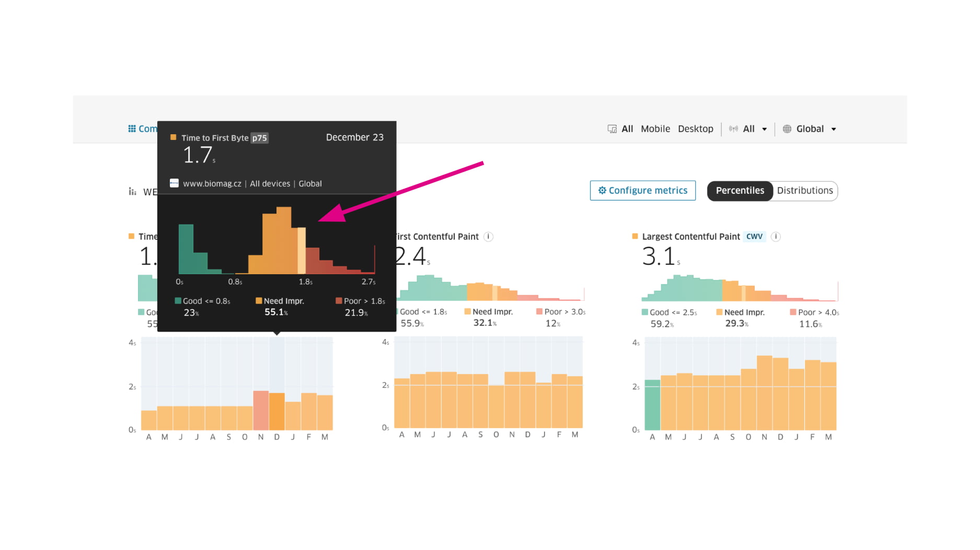Select the All devices tab

(627, 129)
